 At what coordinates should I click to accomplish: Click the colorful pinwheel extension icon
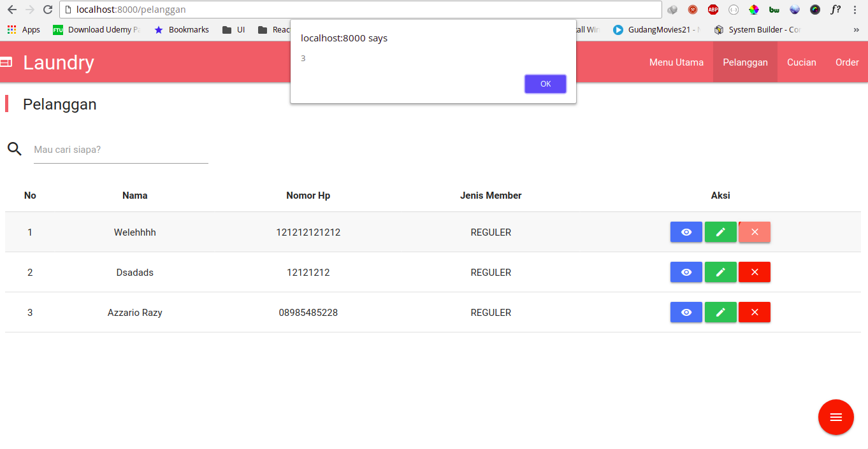click(x=754, y=10)
